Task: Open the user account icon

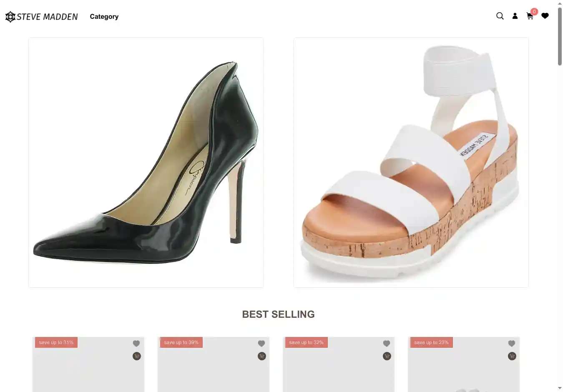Action: pyautogui.click(x=515, y=16)
